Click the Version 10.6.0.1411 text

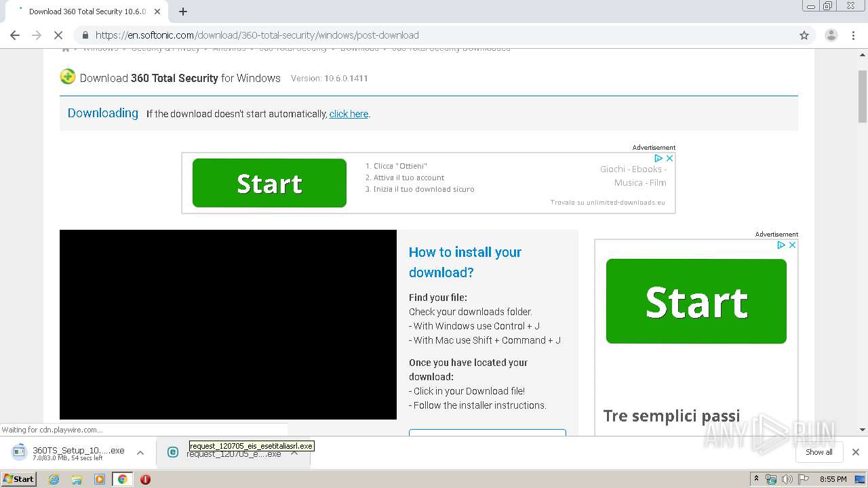330,79
